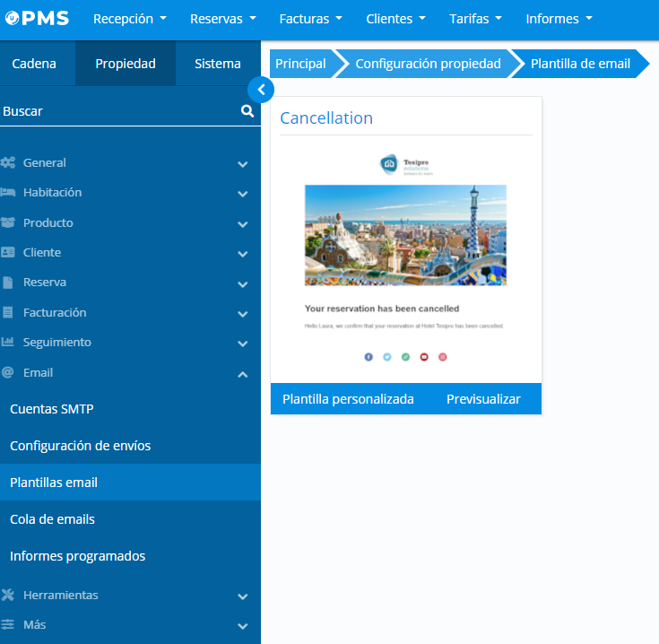Image resolution: width=659 pixels, height=644 pixels.
Task: Click the Seguimiento chart icon
Action: [x=8, y=343]
